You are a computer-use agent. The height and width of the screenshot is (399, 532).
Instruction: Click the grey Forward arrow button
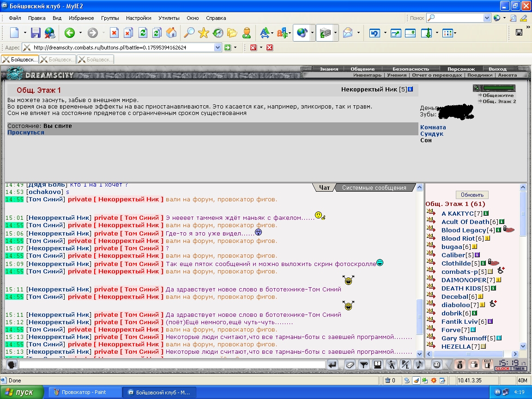[x=92, y=33]
